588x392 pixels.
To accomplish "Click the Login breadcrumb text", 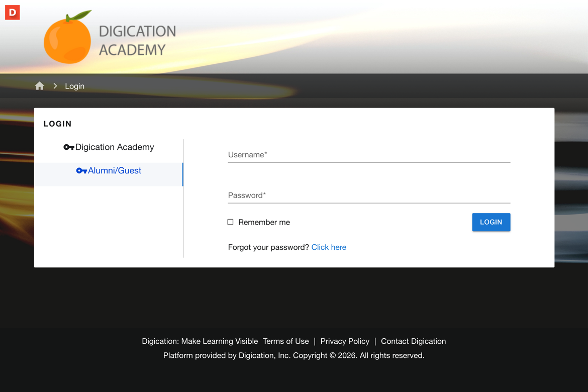I will tap(74, 86).
